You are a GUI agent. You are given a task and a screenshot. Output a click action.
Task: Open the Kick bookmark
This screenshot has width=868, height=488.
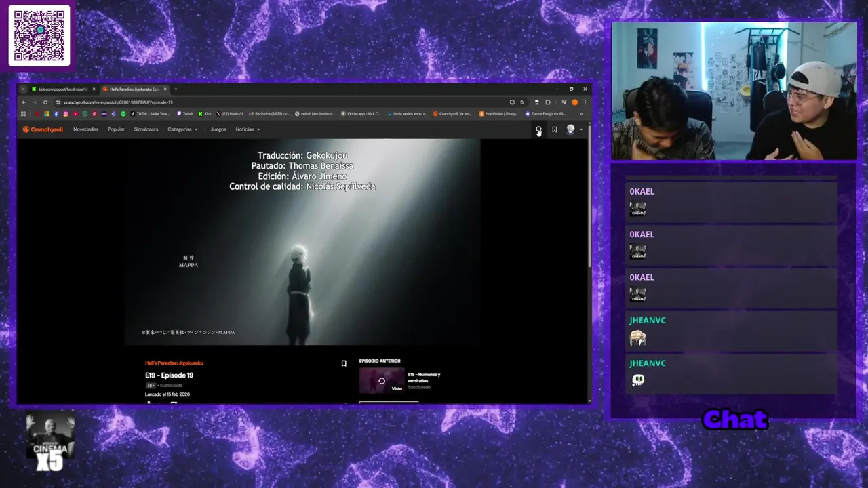pyautogui.click(x=205, y=114)
